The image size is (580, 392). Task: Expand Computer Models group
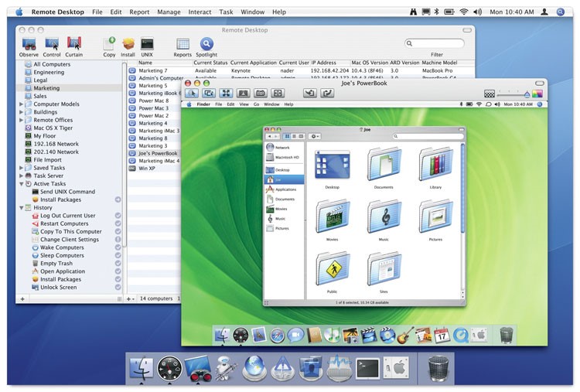coord(21,104)
